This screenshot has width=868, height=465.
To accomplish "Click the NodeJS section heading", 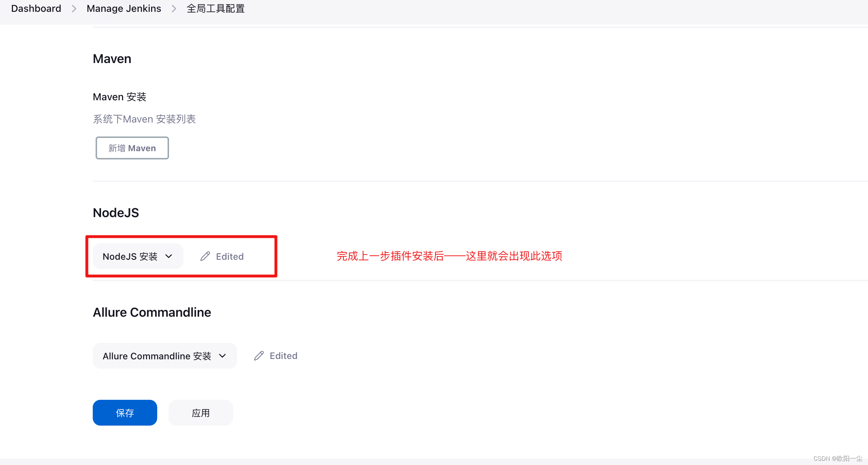I will pyautogui.click(x=116, y=213).
